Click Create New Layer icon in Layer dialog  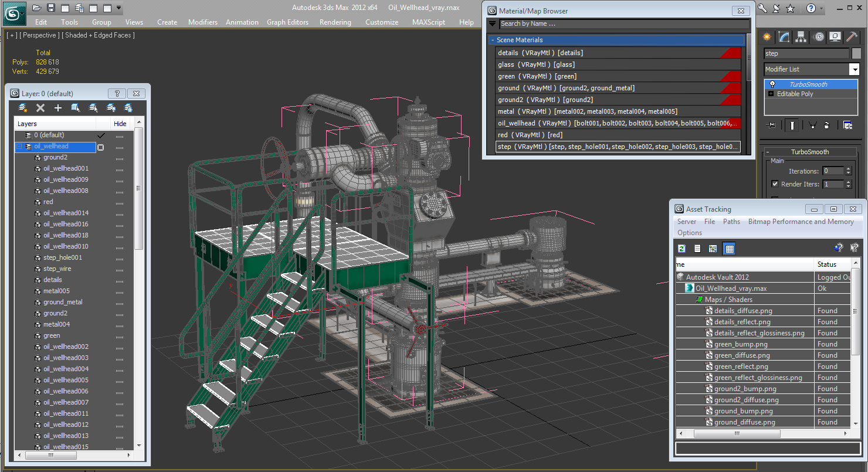click(x=23, y=108)
